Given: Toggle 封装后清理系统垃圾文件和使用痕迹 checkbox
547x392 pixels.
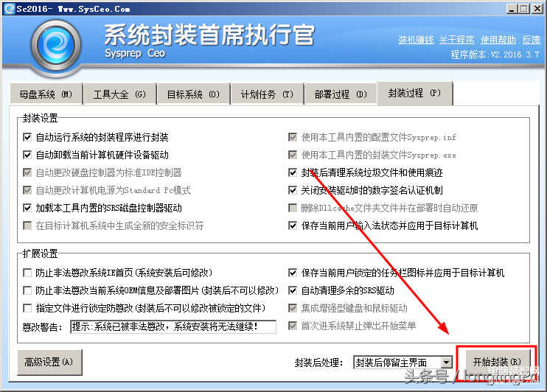Looking at the screenshot, I should pyautogui.click(x=293, y=172).
